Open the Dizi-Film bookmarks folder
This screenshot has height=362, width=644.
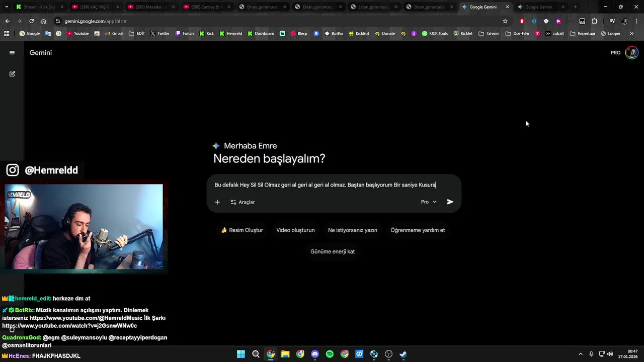pyautogui.click(x=517, y=34)
